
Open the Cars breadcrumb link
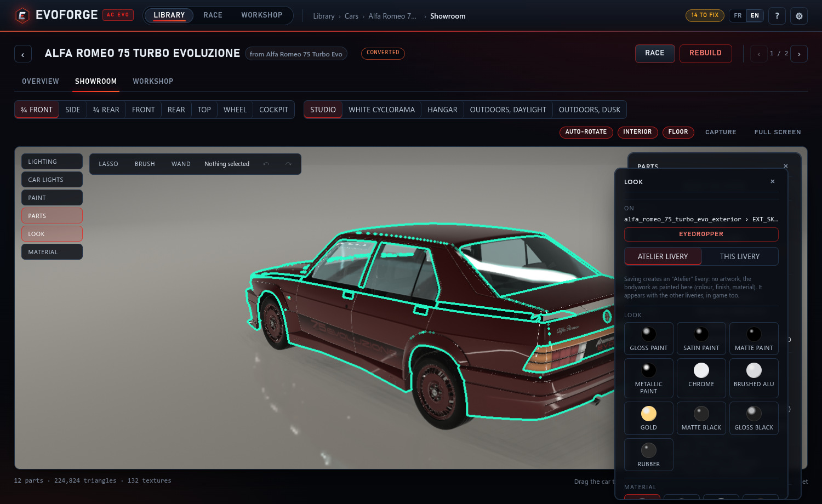point(351,16)
